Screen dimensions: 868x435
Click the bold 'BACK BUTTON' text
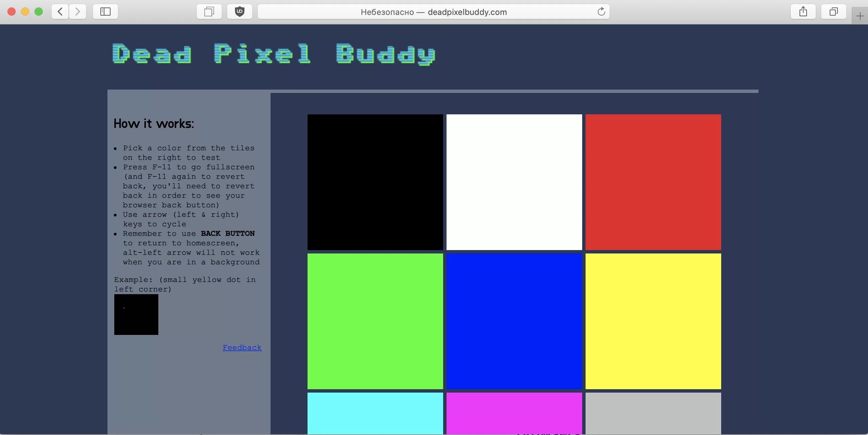[228, 233]
